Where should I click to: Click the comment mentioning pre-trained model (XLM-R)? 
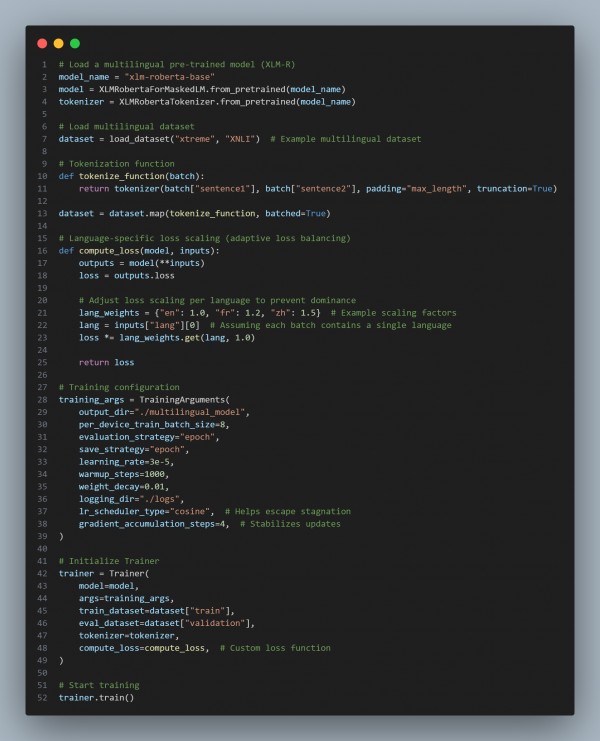point(177,64)
